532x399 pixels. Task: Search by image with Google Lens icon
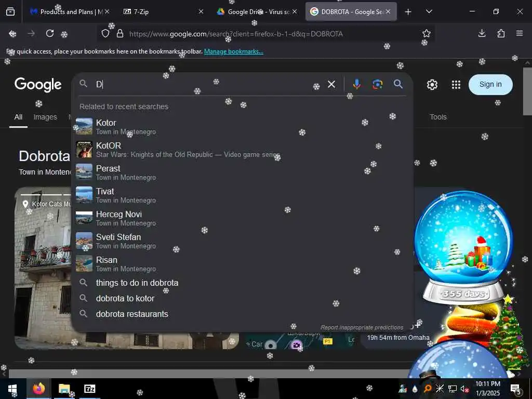377,84
